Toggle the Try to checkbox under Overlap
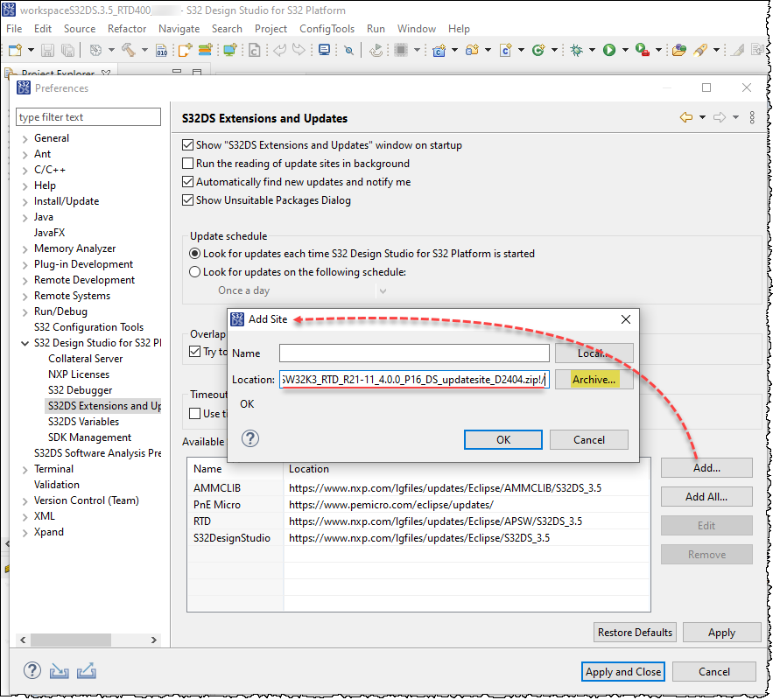Viewport: 773px width, 700px height. coord(194,352)
